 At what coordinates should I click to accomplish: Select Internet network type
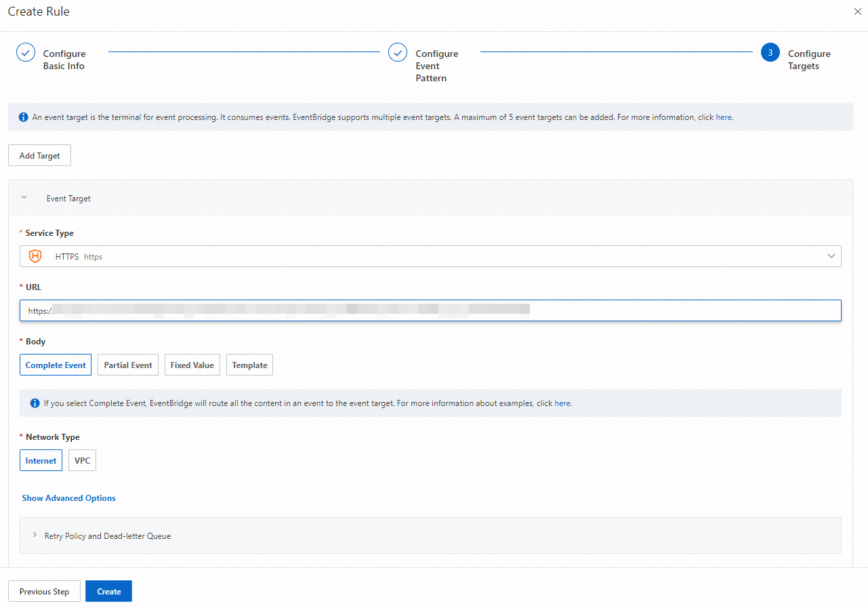[41, 460]
